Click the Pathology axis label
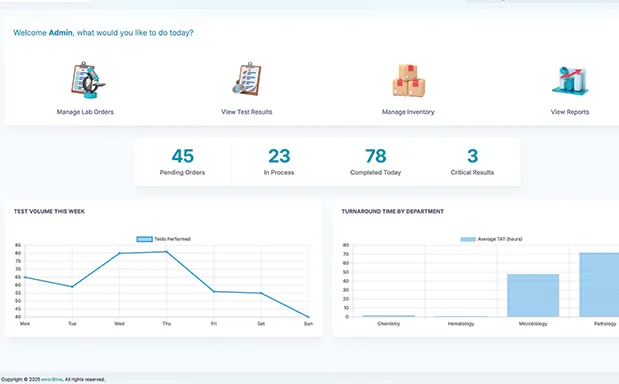 click(605, 324)
